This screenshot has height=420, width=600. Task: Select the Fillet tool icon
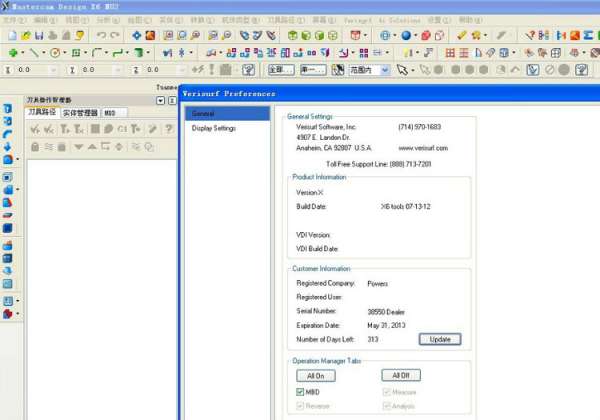pyautogui.click(x=97, y=53)
